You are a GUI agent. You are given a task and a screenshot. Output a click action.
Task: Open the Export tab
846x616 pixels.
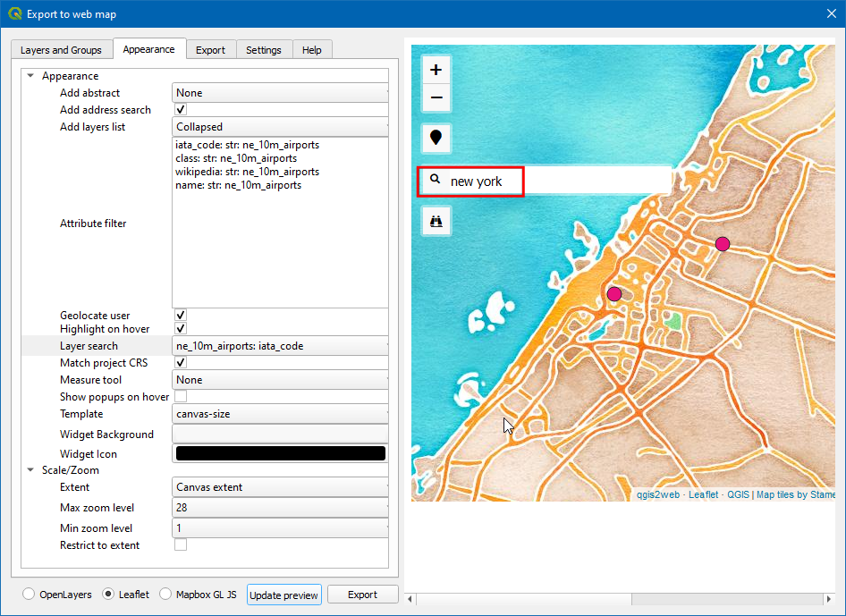tap(210, 50)
